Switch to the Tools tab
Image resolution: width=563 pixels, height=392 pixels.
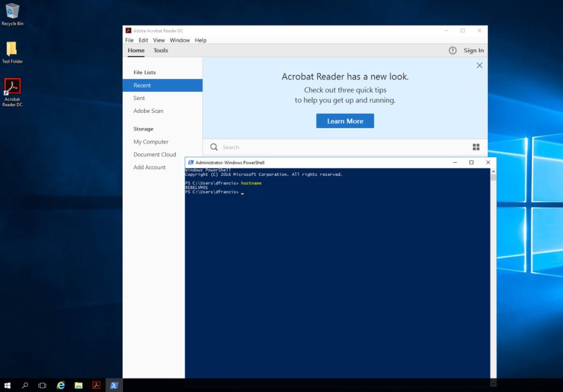pos(161,50)
